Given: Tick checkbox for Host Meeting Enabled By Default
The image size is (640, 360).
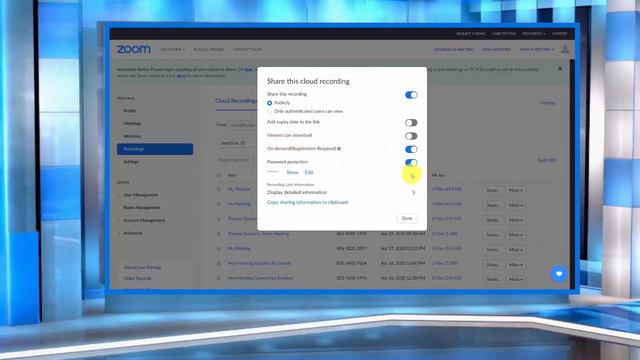Looking at the screenshot, I should [x=219, y=263].
